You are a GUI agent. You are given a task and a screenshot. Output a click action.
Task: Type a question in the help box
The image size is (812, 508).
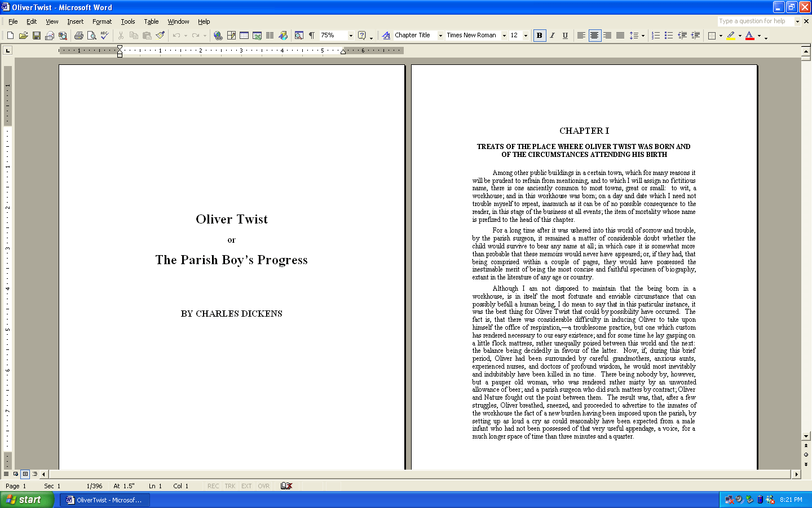(756, 21)
